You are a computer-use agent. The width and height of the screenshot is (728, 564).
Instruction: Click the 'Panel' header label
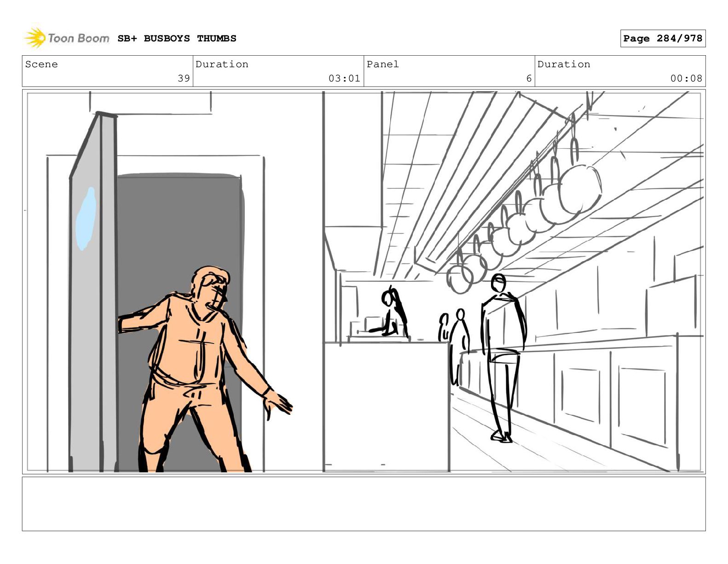coord(382,64)
